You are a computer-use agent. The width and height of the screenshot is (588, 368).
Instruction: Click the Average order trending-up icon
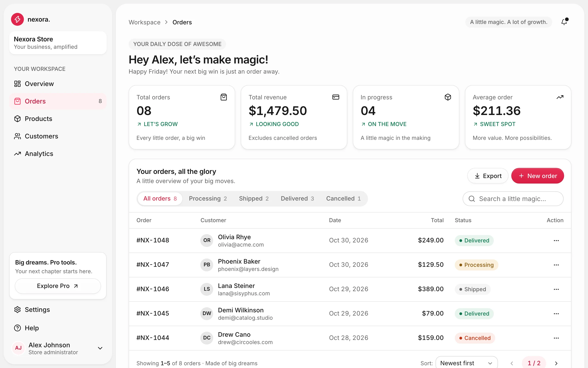[x=560, y=97]
